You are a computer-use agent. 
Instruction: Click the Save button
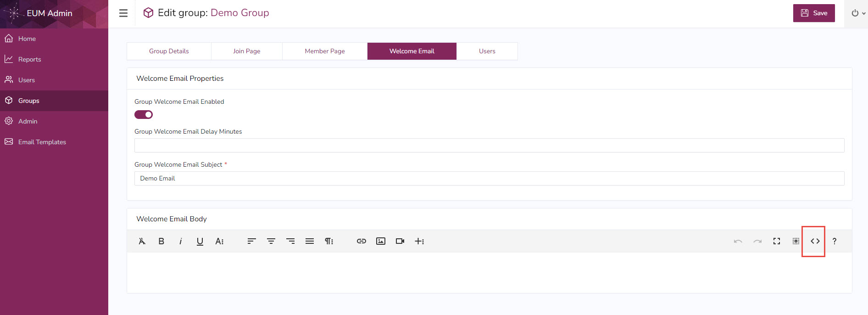814,13
